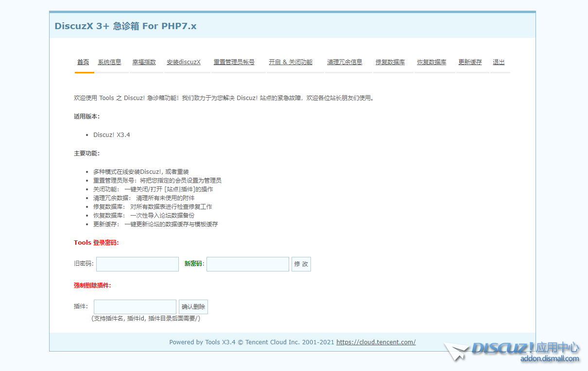This screenshot has width=588, height=371.
Task: Switch to the 清理冗余信息 tab
Action: click(345, 62)
